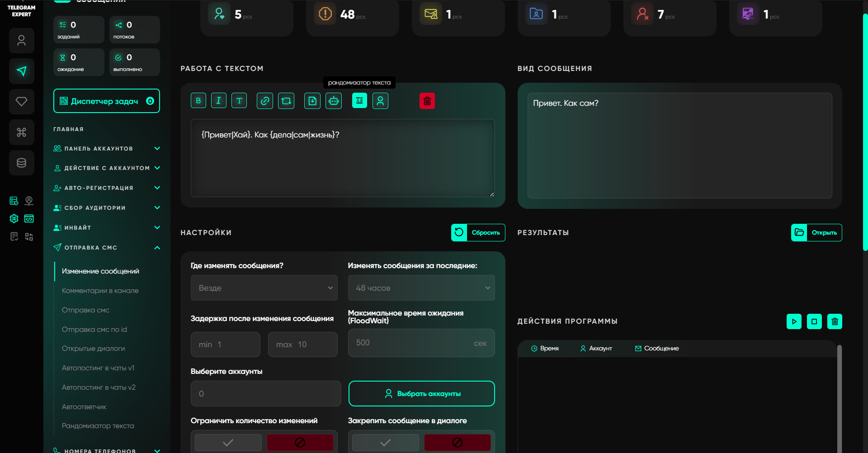The width and height of the screenshot is (868, 453).
Task: Activate the text randomizer icon
Action: pos(359,101)
